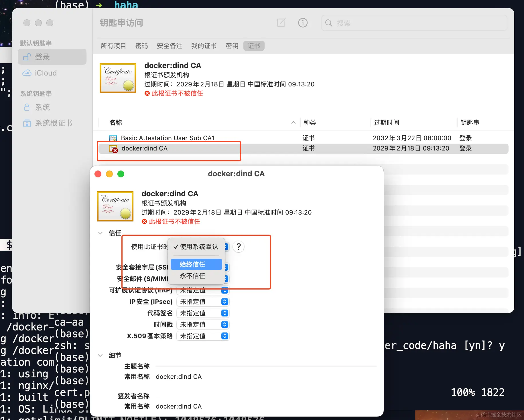Screen dimensions: 524x420
Task: Switch to the 我的证书 tab
Action: coord(204,46)
